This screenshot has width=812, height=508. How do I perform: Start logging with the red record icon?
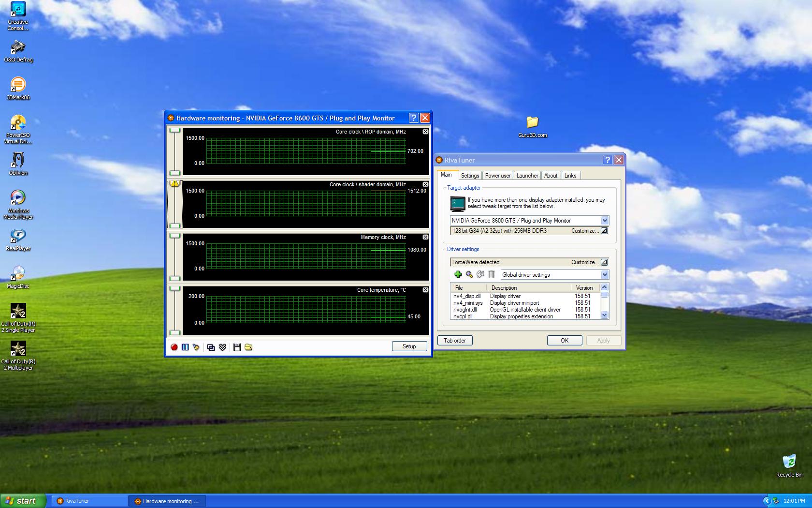pyautogui.click(x=174, y=347)
